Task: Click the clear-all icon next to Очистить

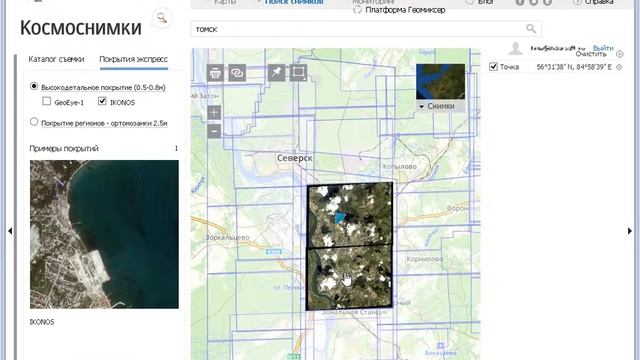Action: click(x=620, y=54)
